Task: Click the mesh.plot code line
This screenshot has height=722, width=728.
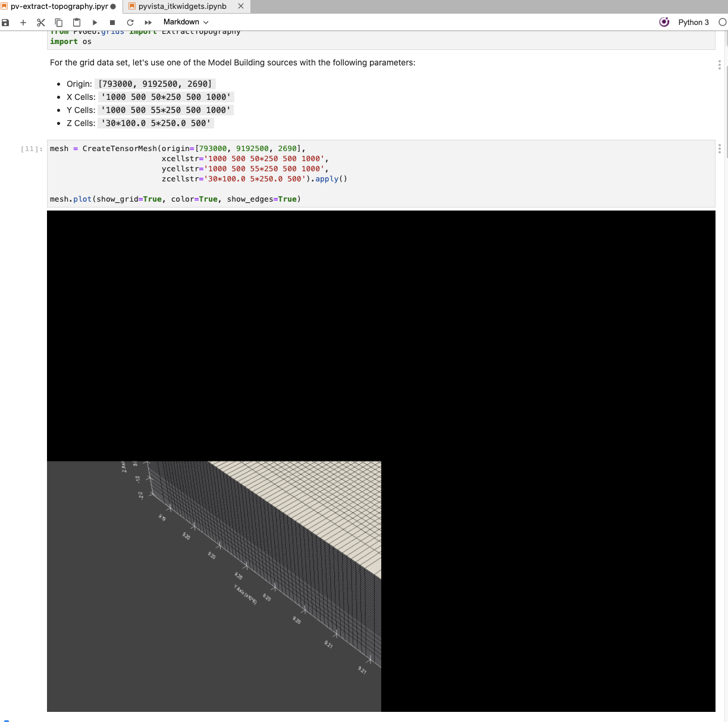Action: 175,199
